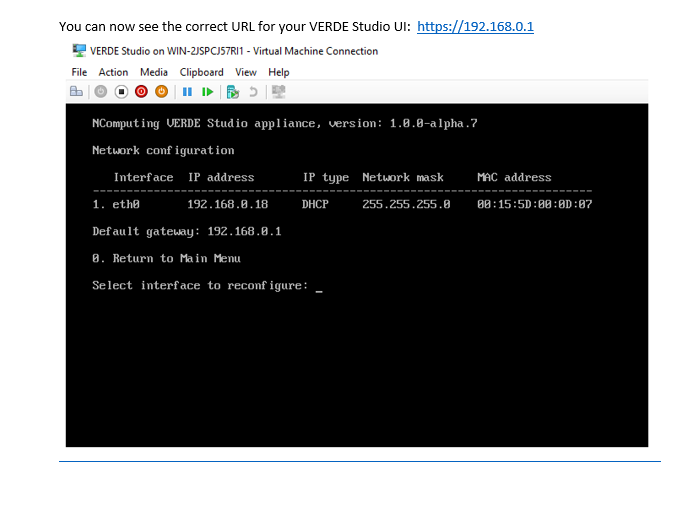This screenshot has width=685, height=507.
Task: Pause the virtual machine
Action: point(187,92)
